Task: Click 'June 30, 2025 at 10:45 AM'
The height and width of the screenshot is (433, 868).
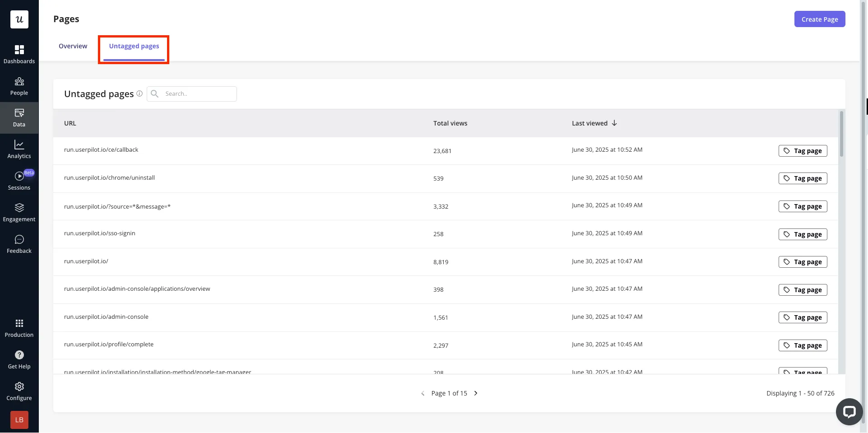Action: click(x=607, y=345)
